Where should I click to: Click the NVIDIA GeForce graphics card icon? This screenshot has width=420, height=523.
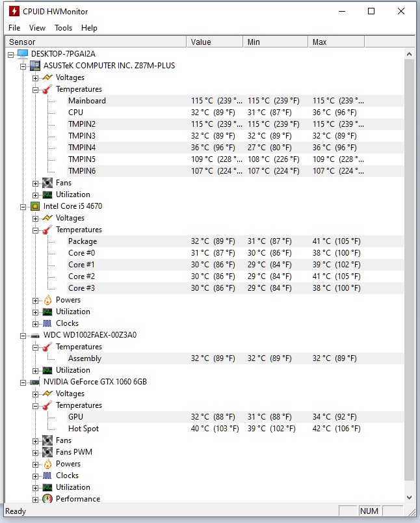[35, 382]
